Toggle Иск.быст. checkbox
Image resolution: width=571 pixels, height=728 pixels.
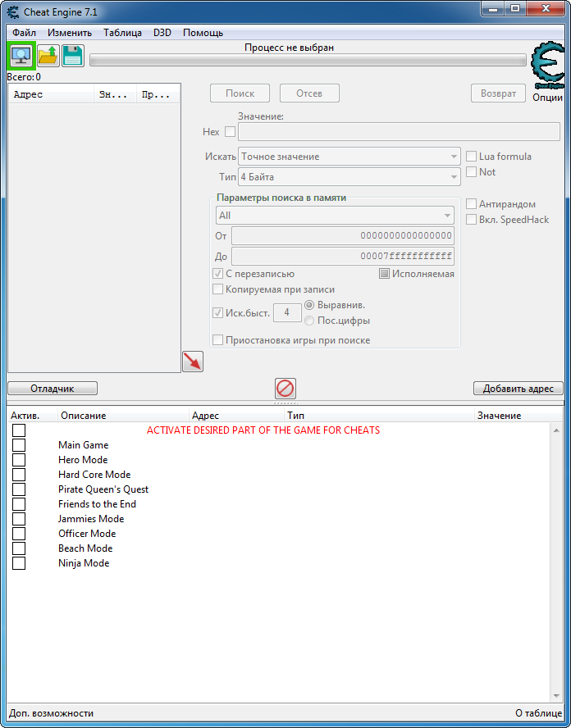[217, 313]
